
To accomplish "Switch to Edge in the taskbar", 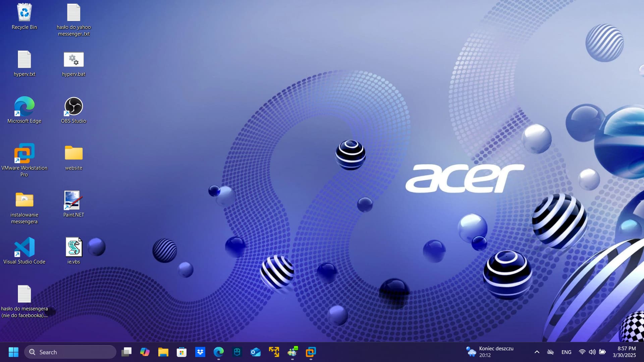I will [218, 352].
